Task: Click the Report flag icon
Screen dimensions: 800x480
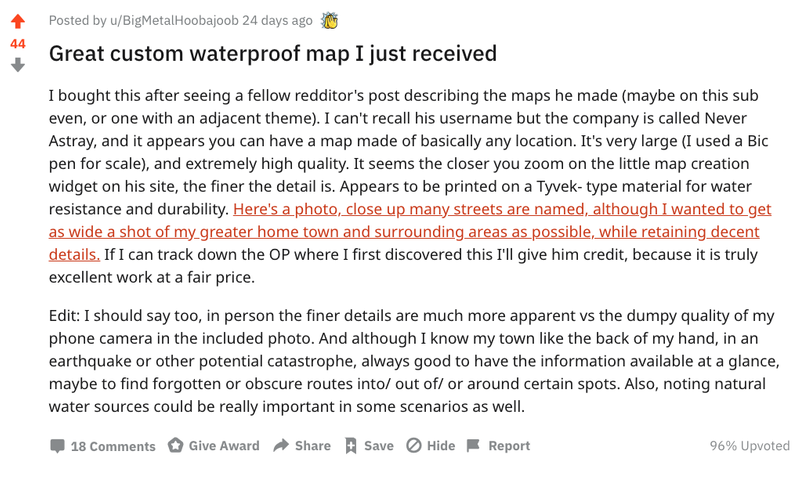Action: pyautogui.click(x=474, y=446)
